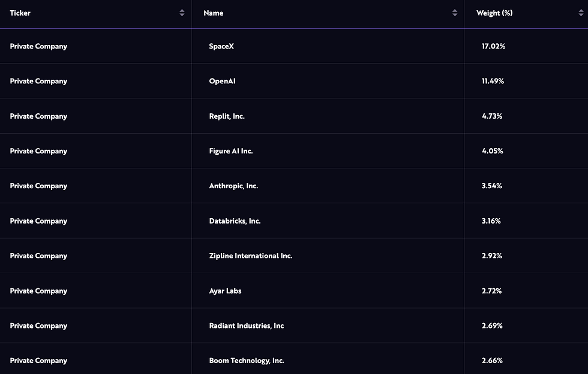Click the sort arrows in the Name column header
588x374 pixels.
point(455,13)
